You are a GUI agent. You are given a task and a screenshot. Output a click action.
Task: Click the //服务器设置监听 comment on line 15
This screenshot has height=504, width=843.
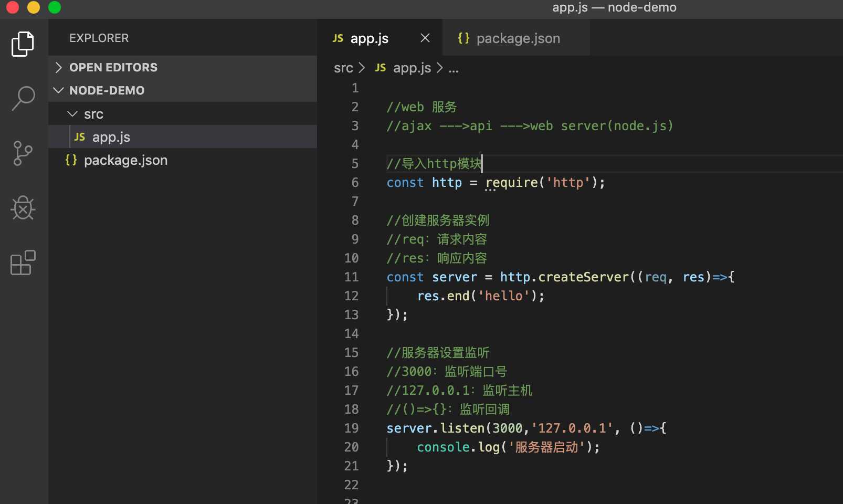click(438, 352)
